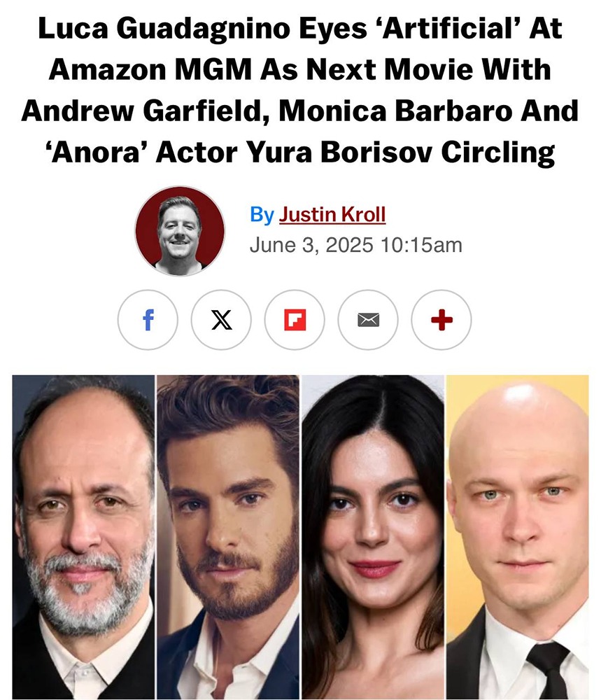Click the blue 'By' label before the author name
This screenshot has height=700, width=601.
pyautogui.click(x=262, y=215)
